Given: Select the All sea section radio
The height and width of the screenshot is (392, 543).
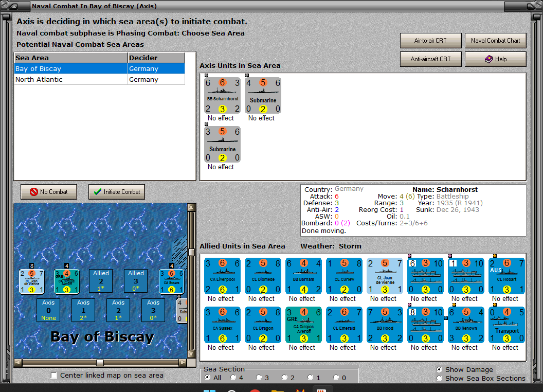Looking at the screenshot, I should [207, 378].
